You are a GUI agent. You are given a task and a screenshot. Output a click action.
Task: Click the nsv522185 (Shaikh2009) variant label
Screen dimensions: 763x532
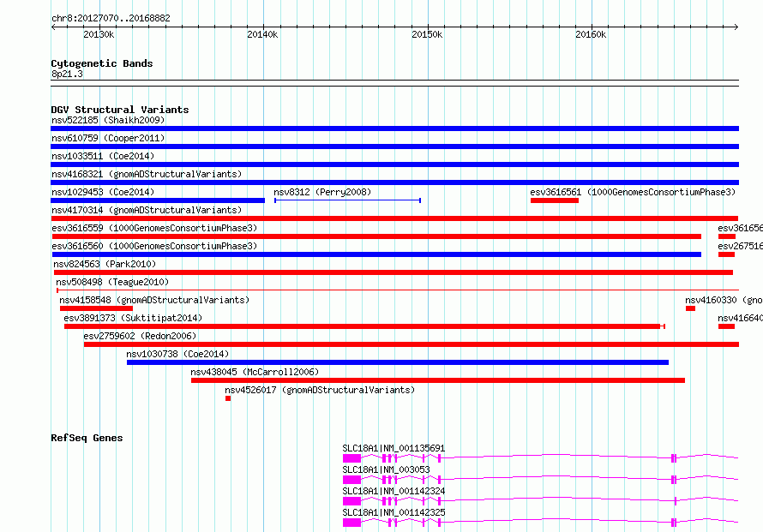point(108,120)
